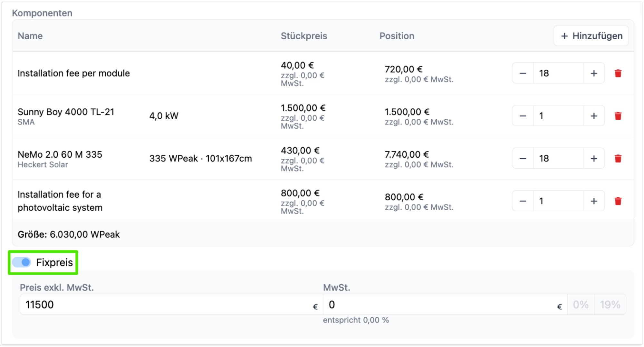Image resolution: width=644 pixels, height=347 pixels.
Task: Edit the NeMo 2.0 quantity field
Action: (x=558, y=158)
